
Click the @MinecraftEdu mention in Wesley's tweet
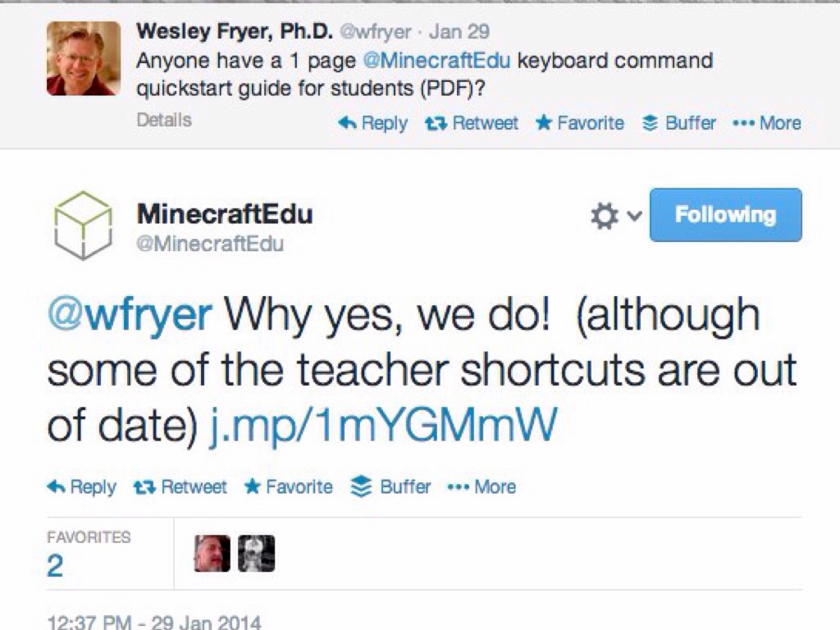435,61
